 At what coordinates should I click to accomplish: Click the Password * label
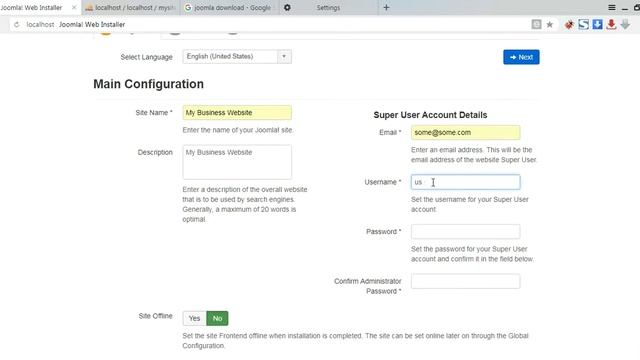384,231
